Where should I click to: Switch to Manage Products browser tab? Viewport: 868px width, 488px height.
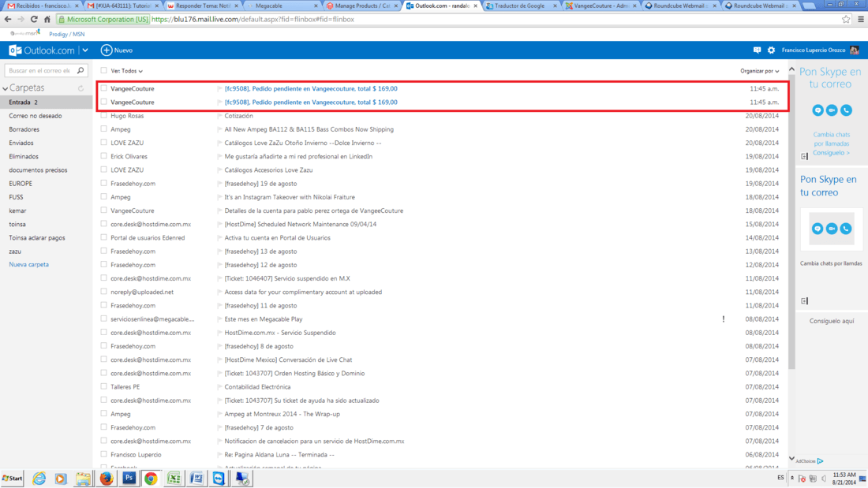point(362,6)
